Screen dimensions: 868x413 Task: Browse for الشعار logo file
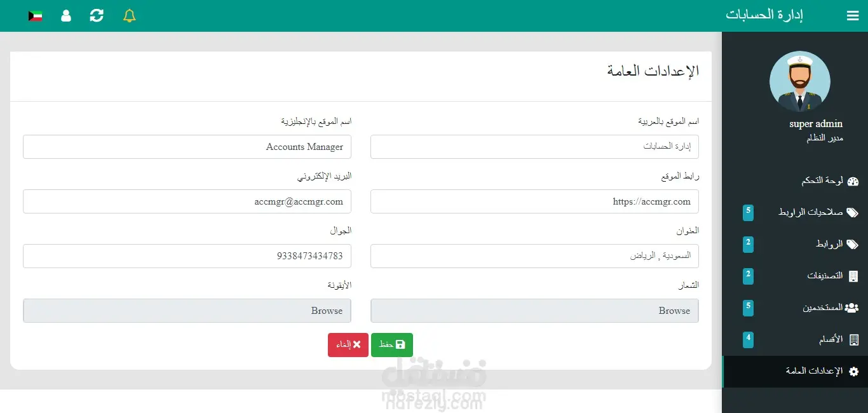click(x=534, y=311)
